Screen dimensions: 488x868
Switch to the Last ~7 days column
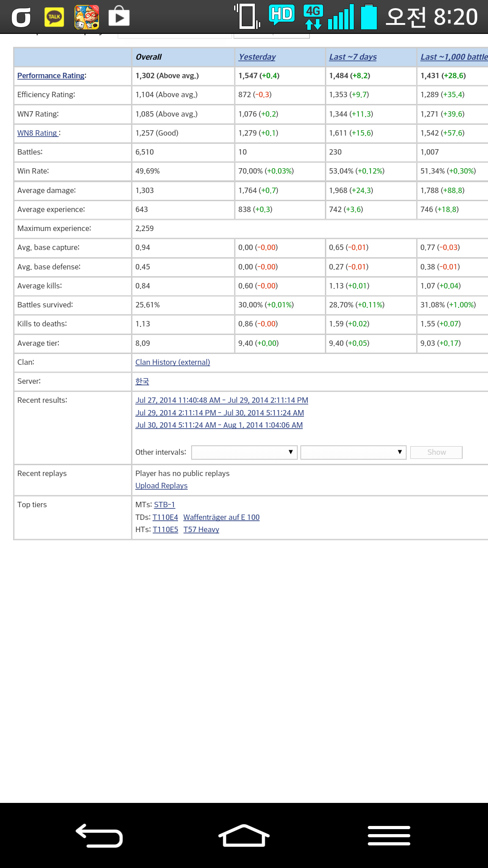[x=352, y=57]
